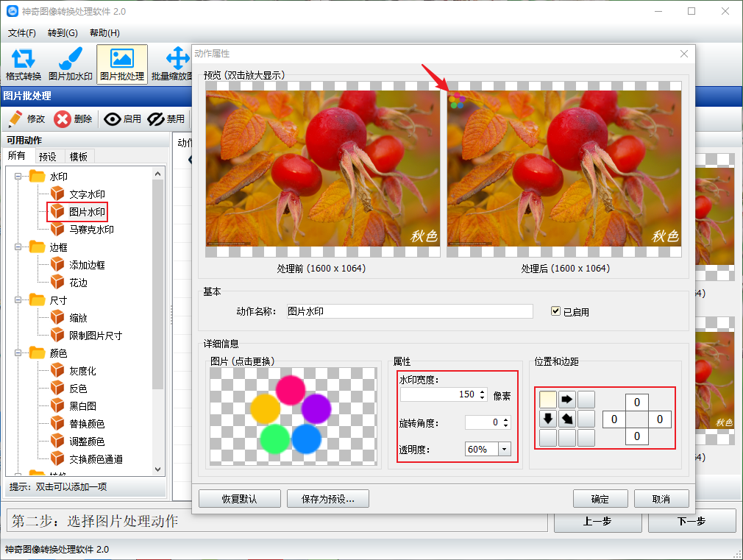Open the 格式转换 format conversion tool
The image size is (743, 560).
24,60
